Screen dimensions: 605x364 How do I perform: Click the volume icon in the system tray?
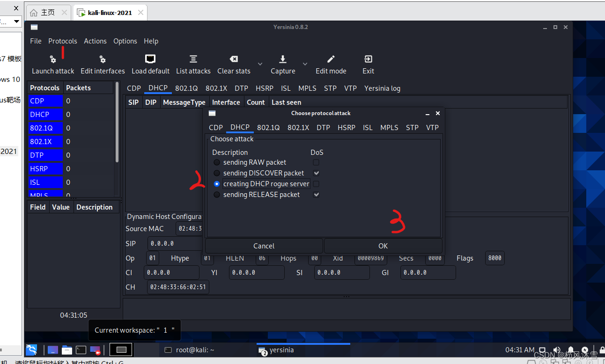(x=556, y=350)
